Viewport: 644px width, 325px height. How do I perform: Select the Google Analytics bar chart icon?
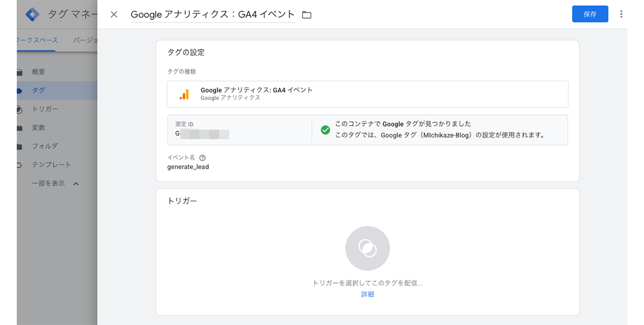pyautogui.click(x=184, y=95)
